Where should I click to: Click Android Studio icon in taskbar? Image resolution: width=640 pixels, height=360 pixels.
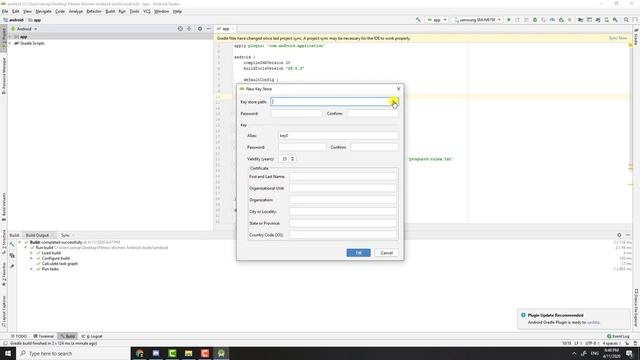pyautogui.click(x=221, y=353)
